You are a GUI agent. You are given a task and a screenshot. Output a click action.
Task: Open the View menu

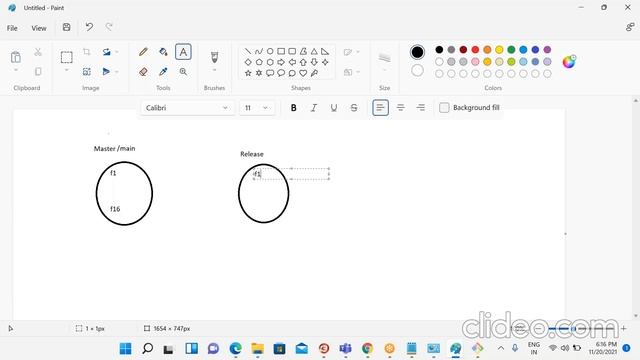point(39,28)
